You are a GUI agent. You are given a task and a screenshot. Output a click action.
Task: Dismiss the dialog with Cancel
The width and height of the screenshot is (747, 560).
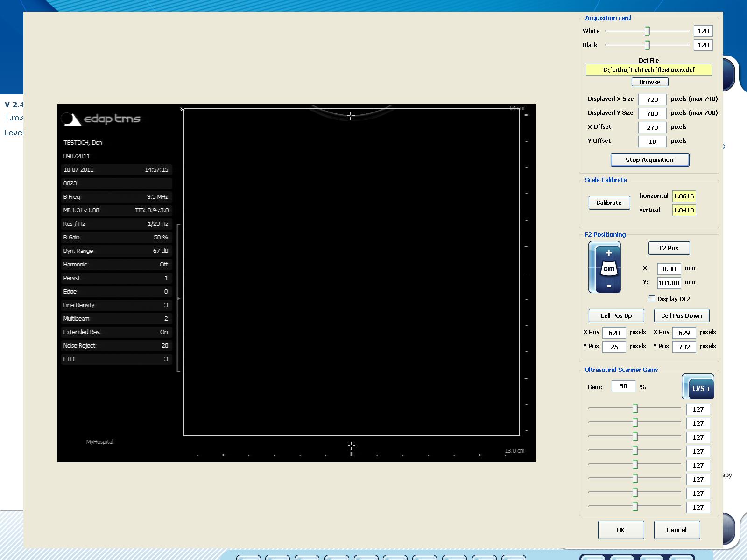pyautogui.click(x=677, y=530)
